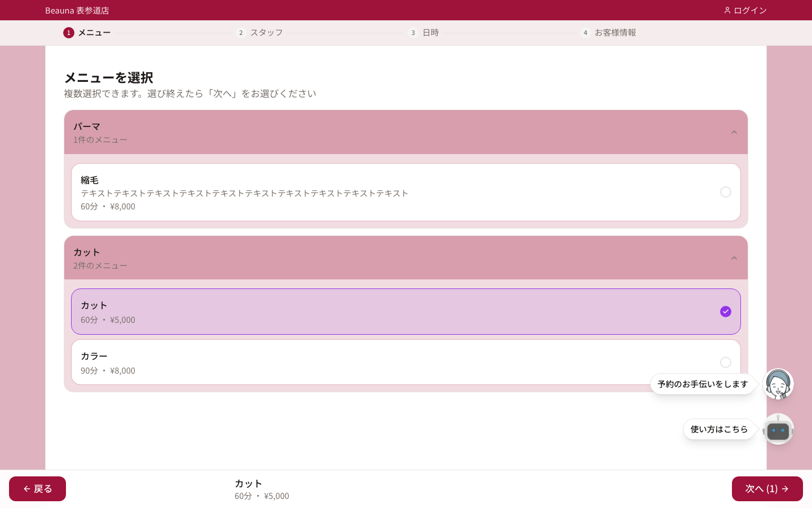Select the メニュー step label
812x508 pixels.
click(x=94, y=33)
